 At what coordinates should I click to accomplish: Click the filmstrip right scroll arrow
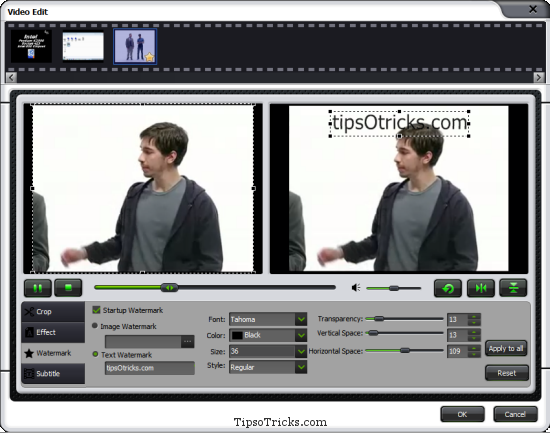pyautogui.click(x=539, y=78)
